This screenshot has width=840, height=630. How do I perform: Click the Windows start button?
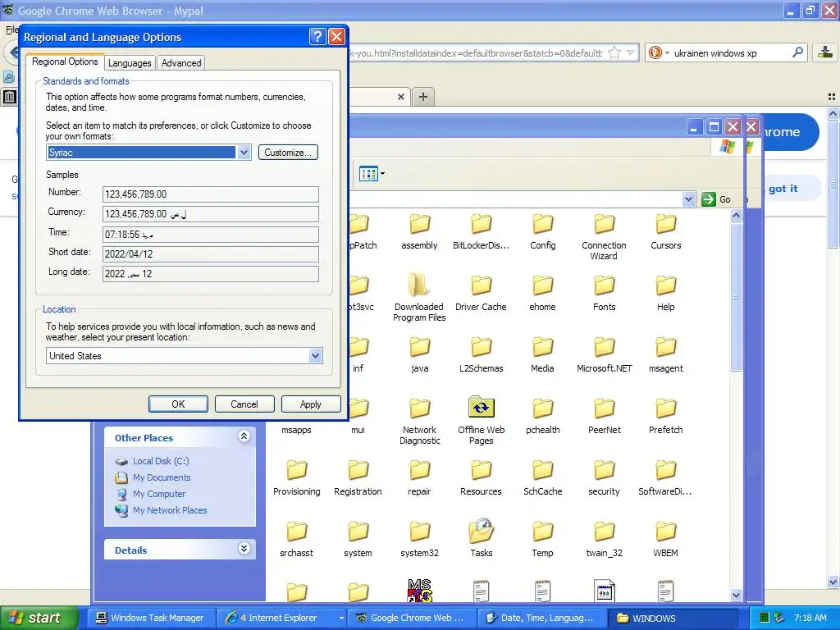point(38,618)
